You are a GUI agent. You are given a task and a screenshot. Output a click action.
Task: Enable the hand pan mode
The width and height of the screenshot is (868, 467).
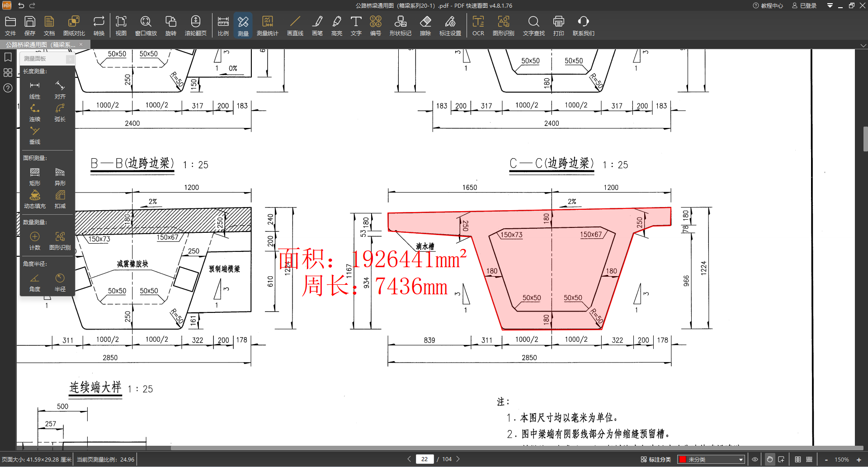(769, 459)
